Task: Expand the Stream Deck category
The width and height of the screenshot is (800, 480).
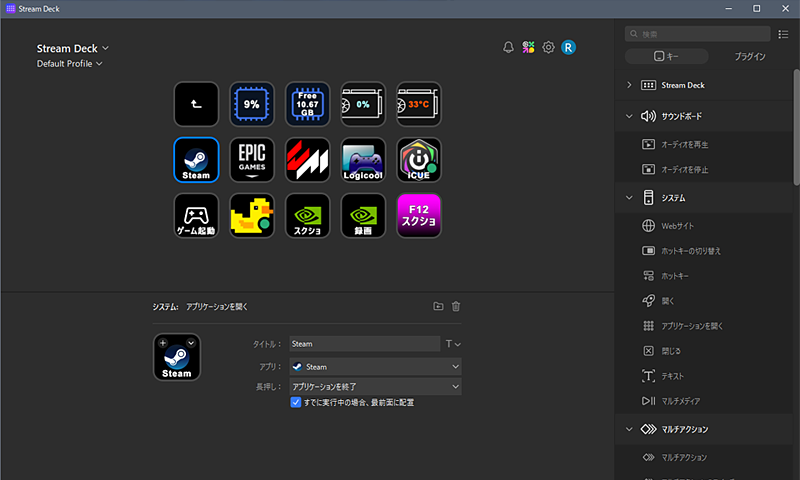Action: coord(629,85)
